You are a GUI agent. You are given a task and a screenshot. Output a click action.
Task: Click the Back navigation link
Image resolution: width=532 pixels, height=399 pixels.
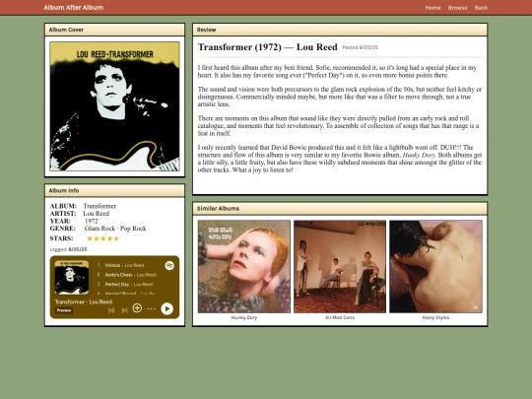[481, 8]
